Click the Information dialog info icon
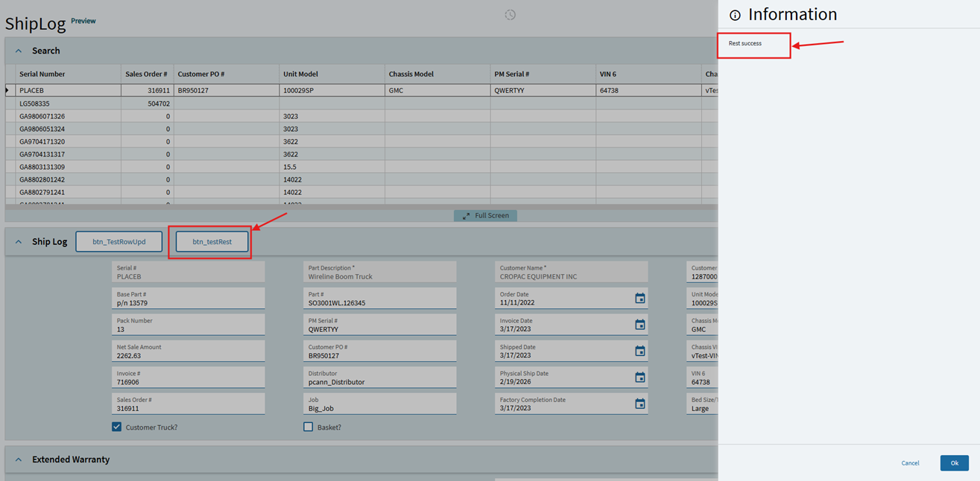Viewport: 980px width, 481px height. coord(735,15)
